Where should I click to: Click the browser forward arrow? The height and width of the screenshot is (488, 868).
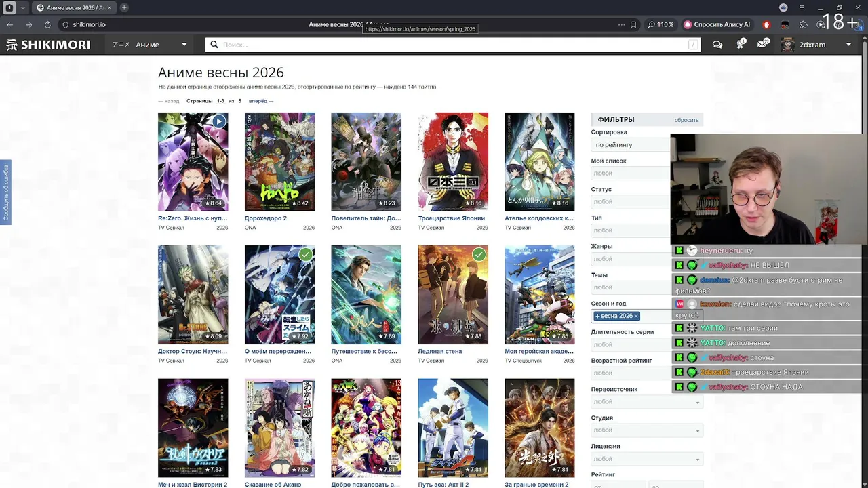point(28,24)
